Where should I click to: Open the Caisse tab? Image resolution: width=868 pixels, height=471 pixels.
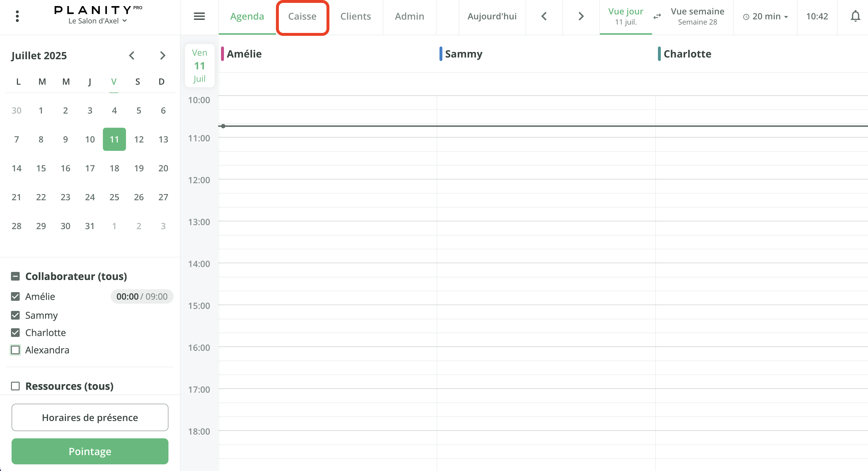coord(302,16)
